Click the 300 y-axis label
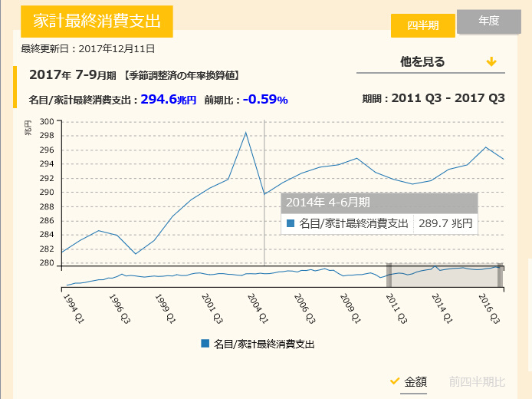 (47, 121)
